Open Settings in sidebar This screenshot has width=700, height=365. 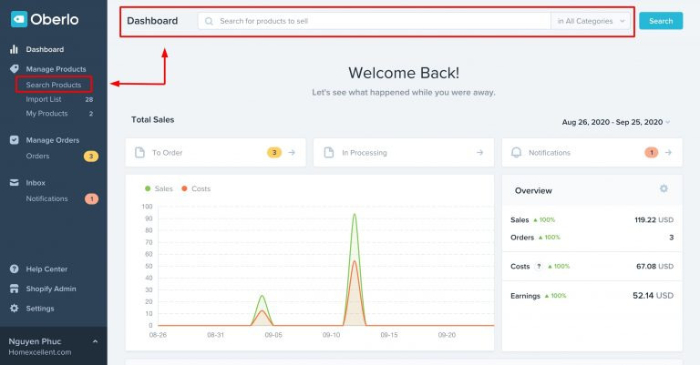(40, 308)
